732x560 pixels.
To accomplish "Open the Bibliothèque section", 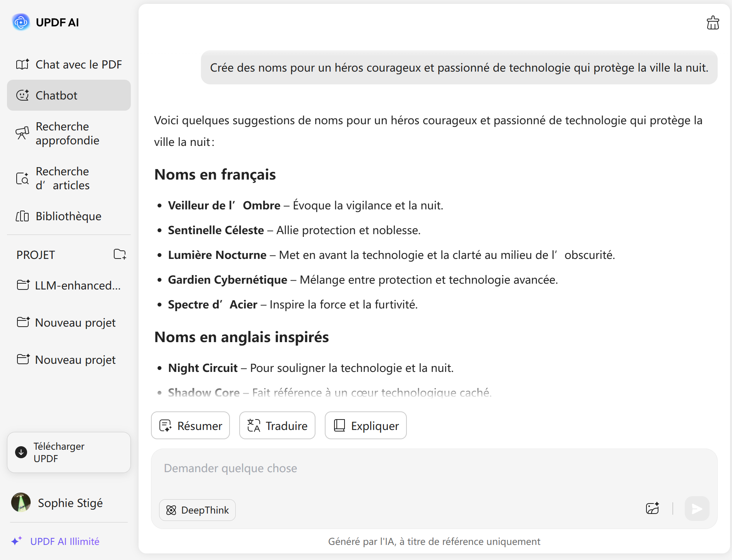I will pyautogui.click(x=69, y=216).
